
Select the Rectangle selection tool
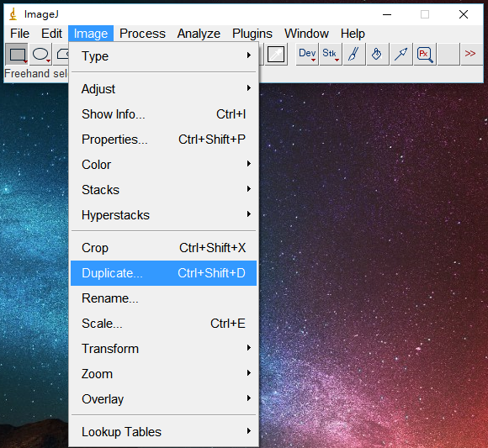17,55
